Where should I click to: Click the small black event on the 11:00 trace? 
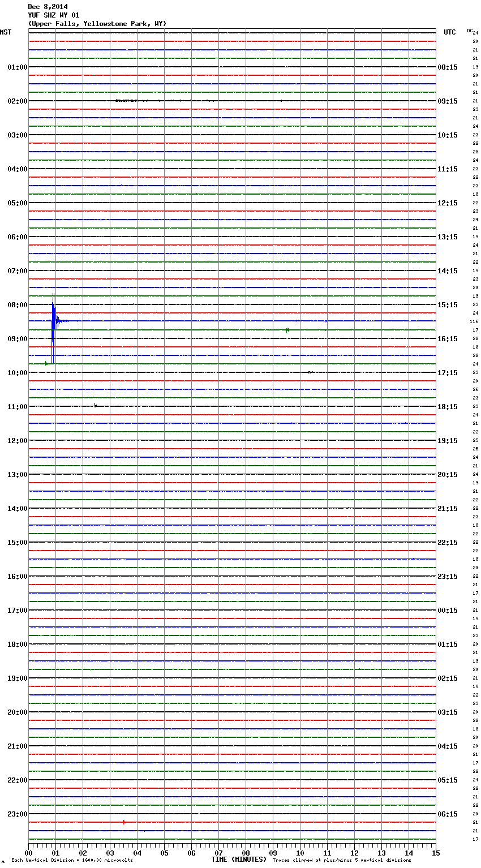[x=96, y=406]
